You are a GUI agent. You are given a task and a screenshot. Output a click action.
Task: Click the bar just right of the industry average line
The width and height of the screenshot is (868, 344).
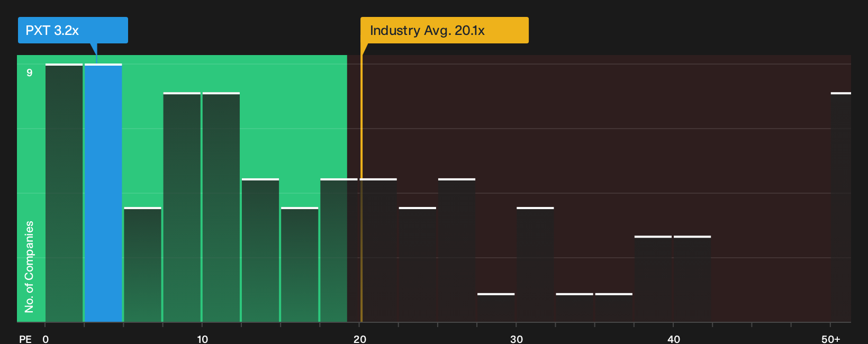pyautogui.click(x=379, y=250)
